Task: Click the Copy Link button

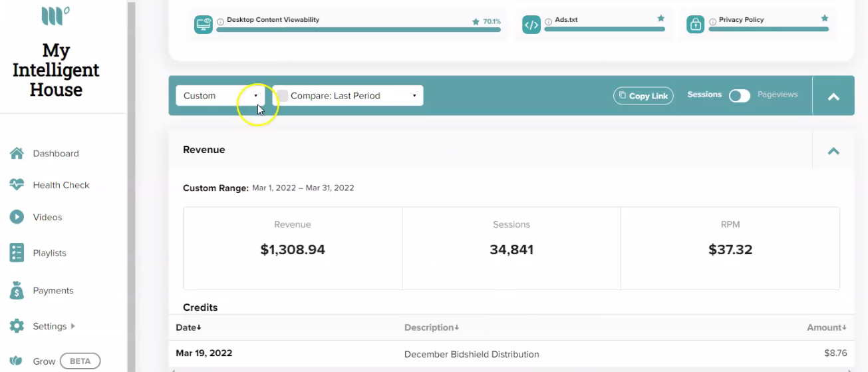Action: tap(643, 96)
